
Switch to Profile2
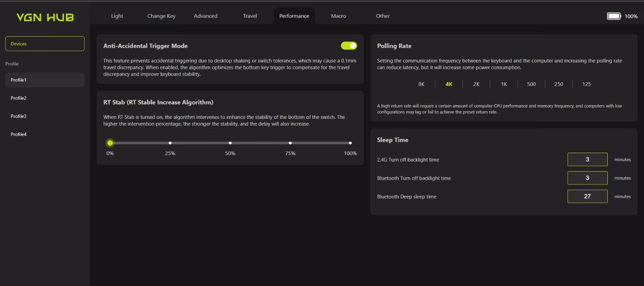pyautogui.click(x=45, y=98)
